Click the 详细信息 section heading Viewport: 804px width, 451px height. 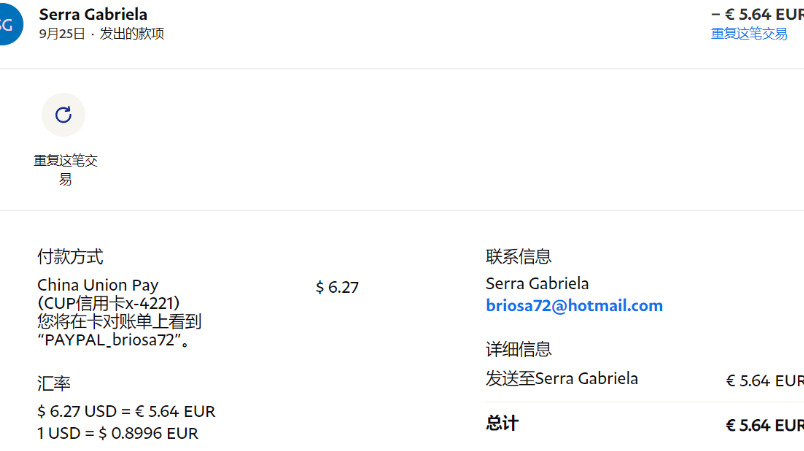[x=518, y=349]
